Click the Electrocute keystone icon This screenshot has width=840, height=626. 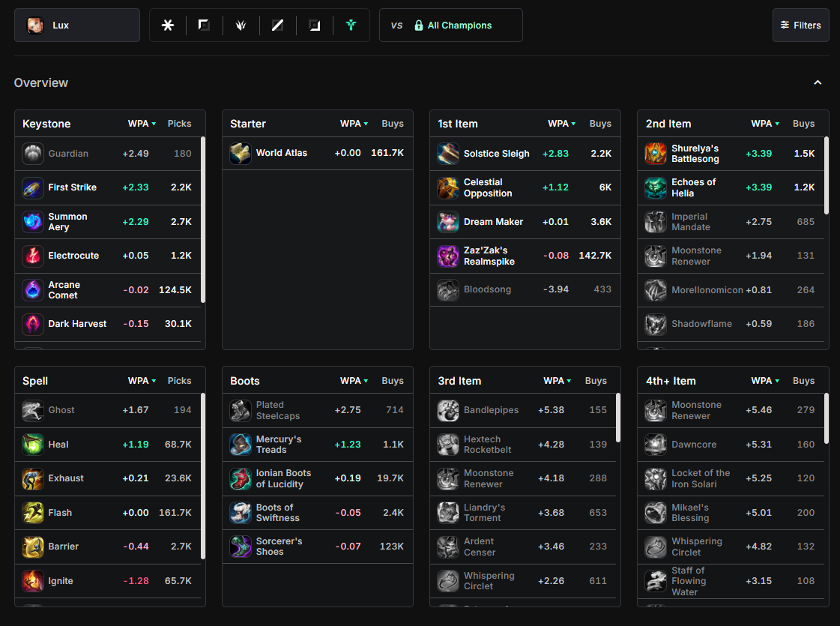pyautogui.click(x=33, y=256)
